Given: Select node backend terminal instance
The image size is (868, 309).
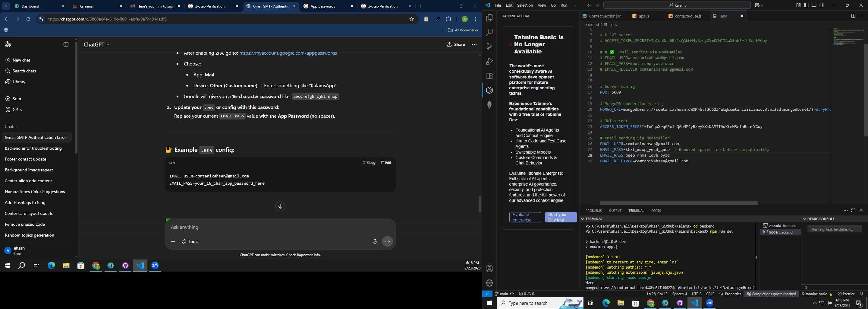Looking at the screenshot, I should pyautogui.click(x=780, y=232).
